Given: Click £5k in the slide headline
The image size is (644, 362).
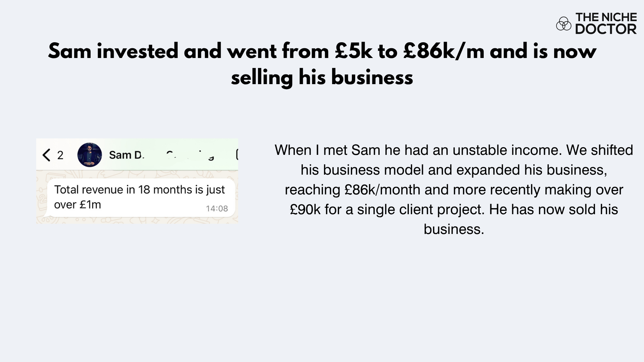Looking at the screenshot, I should pos(353,51).
